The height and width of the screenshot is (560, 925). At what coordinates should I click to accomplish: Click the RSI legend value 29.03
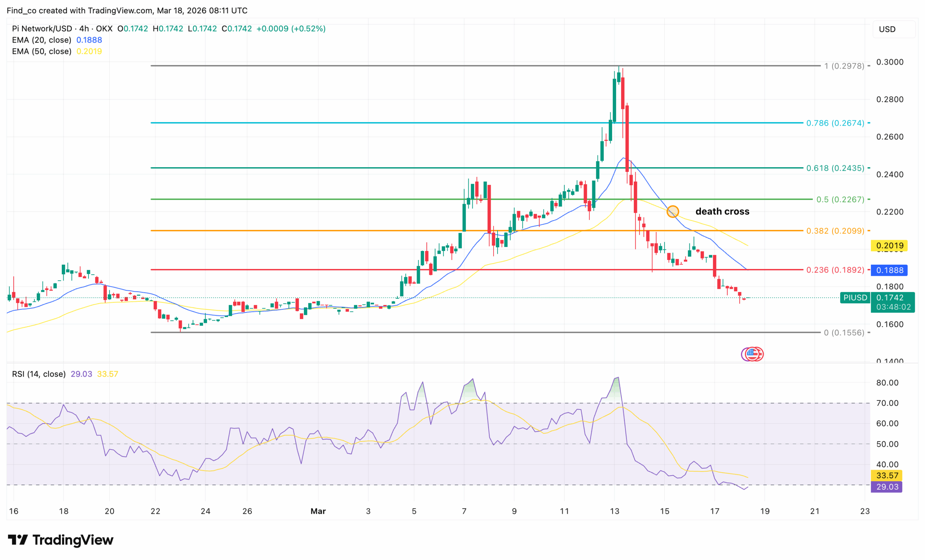pyautogui.click(x=81, y=374)
